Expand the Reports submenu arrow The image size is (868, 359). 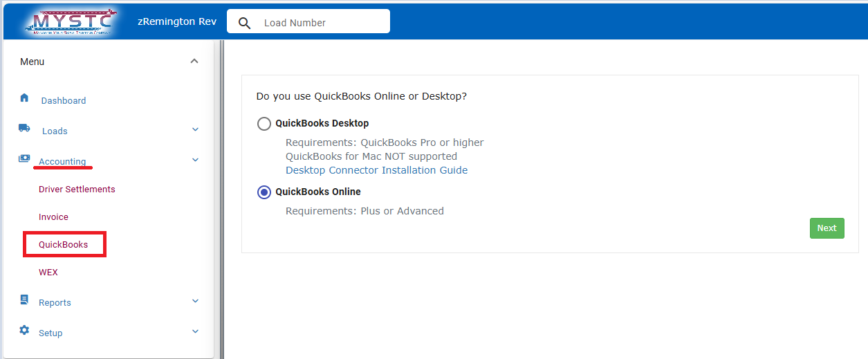pos(195,301)
